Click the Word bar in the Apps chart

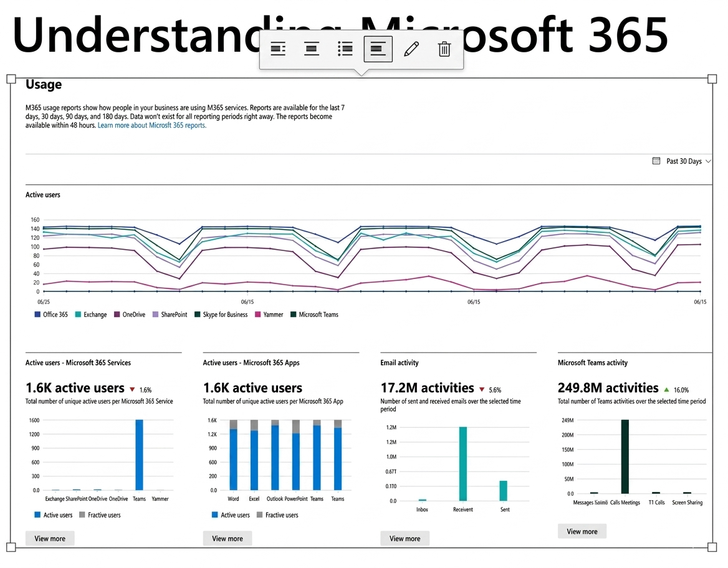(234, 455)
